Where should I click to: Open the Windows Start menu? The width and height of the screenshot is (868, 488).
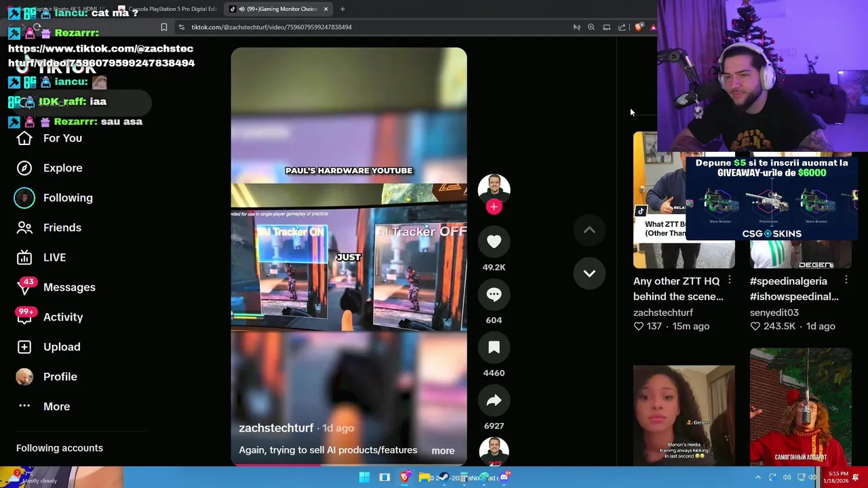point(364,477)
